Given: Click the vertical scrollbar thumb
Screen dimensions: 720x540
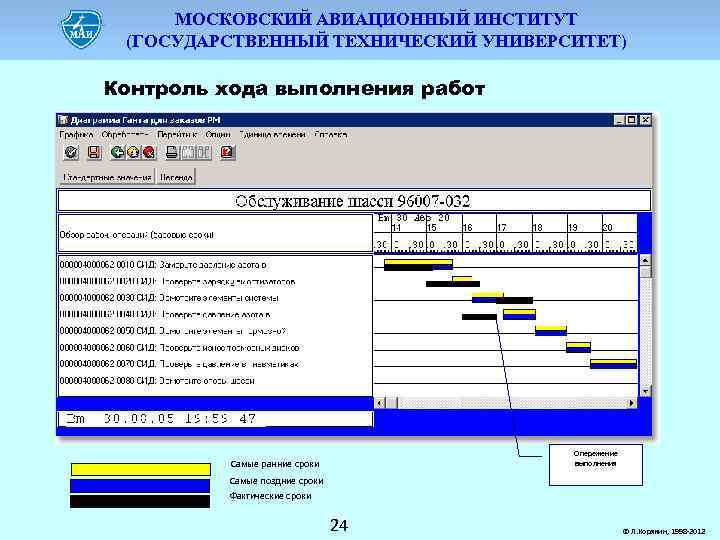Looking at the screenshot, I should coord(645,272).
